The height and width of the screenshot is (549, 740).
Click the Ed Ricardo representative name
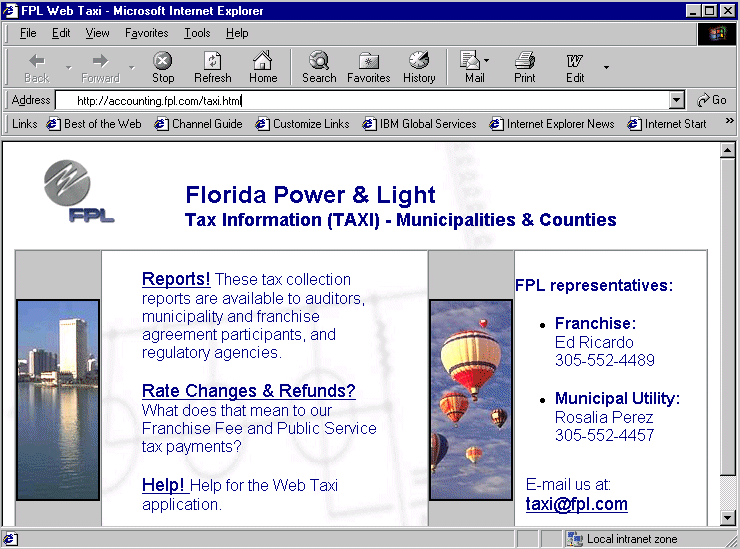[594, 342]
